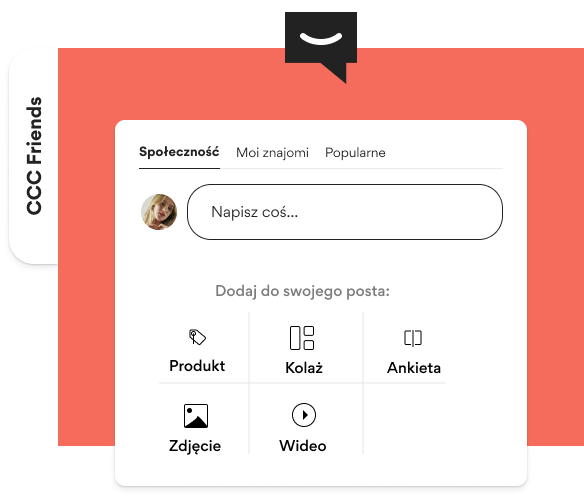The height and width of the screenshot is (499, 584).
Task: Add an Ankieta via its label
Action: pos(414,368)
